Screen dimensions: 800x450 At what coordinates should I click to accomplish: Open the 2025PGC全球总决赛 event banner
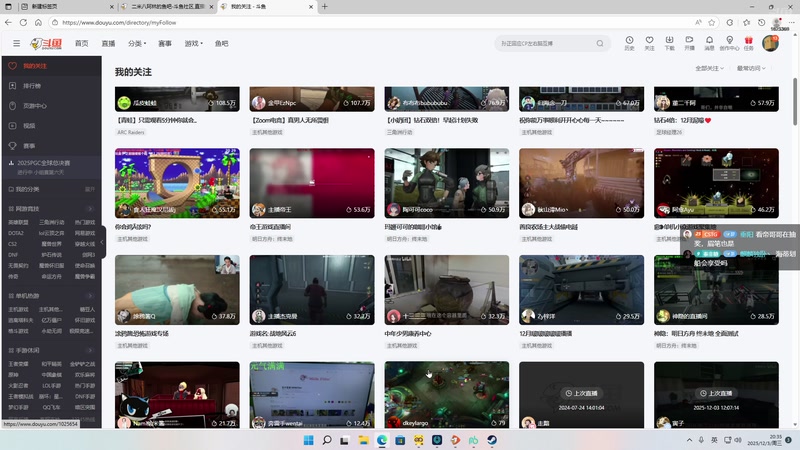pos(52,167)
